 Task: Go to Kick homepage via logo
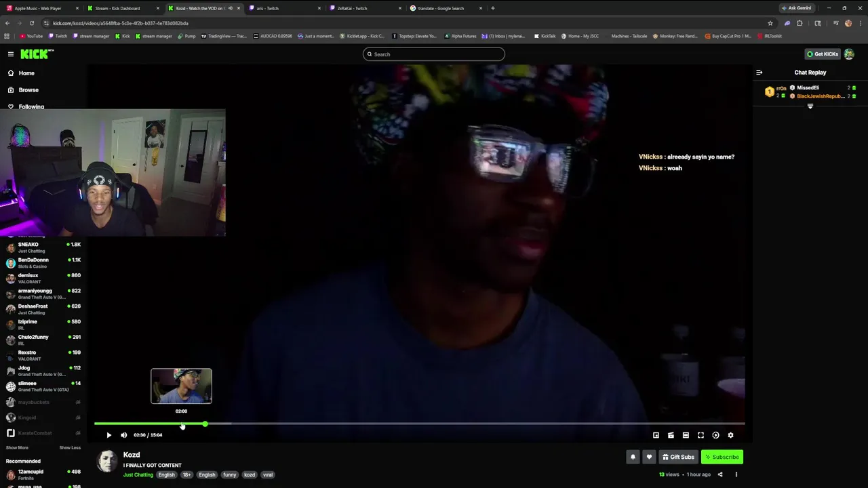[36, 54]
